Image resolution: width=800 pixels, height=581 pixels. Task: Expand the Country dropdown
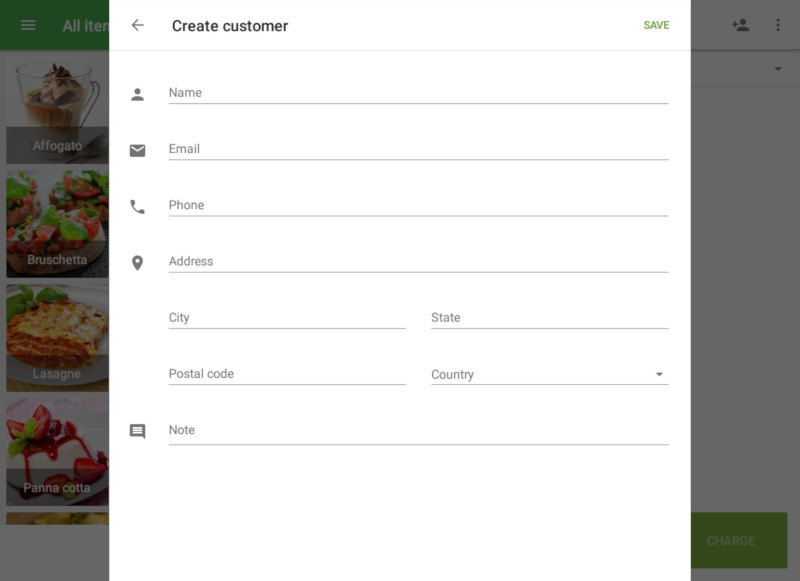[659, 372]
